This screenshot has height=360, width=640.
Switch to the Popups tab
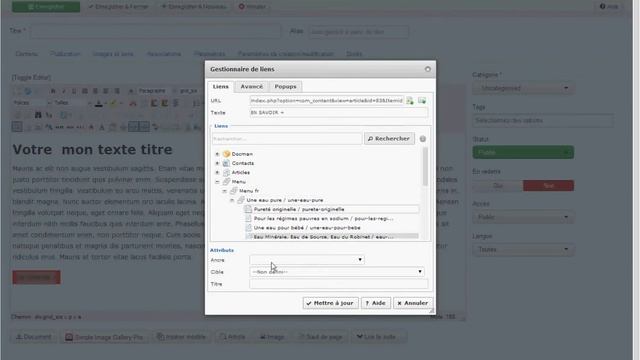285,87
